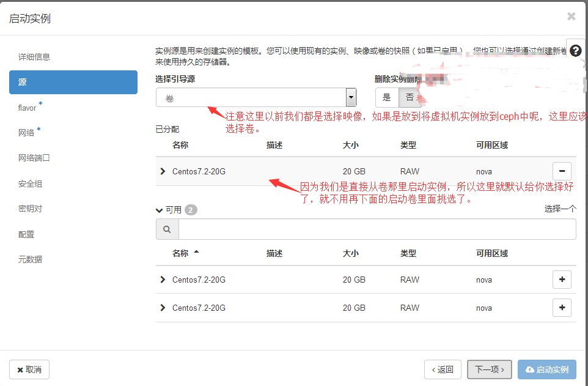Expand first available Centos7.2-20G row
588x386 pixels.
coord(163,280)
